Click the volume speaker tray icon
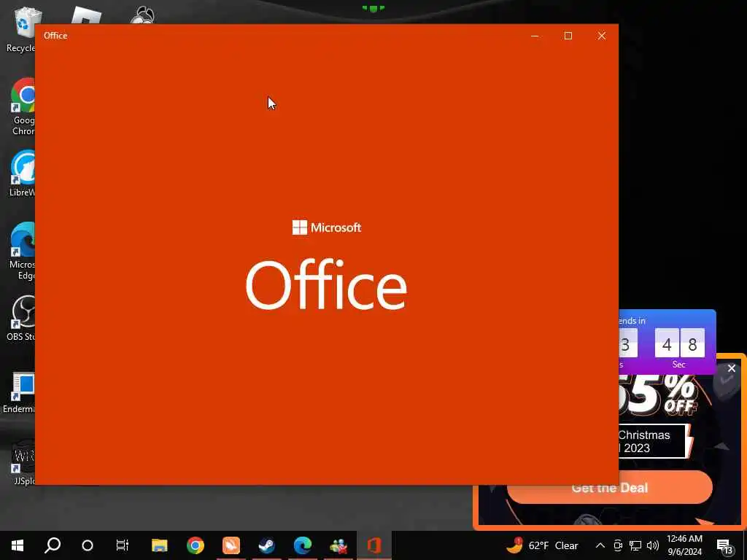 [x=653, y=545]
